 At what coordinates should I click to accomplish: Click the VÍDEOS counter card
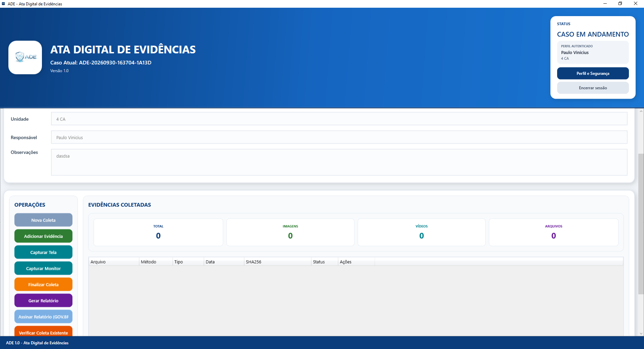click(x=422, y=232)
